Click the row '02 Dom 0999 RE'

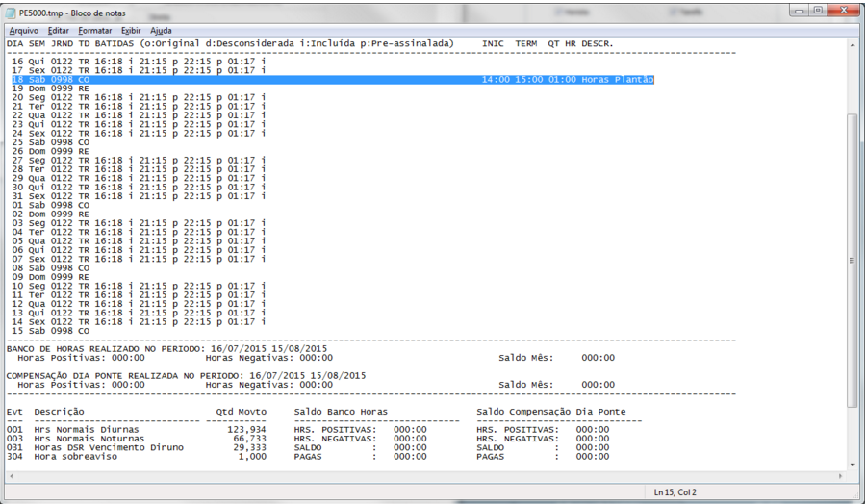pos(50,214)
